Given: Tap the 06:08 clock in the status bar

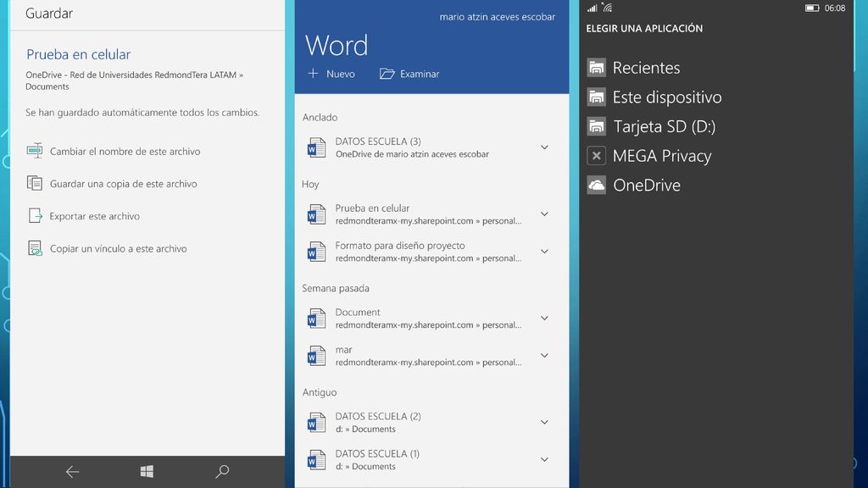Looking at the screenshot, I should 835,8.
